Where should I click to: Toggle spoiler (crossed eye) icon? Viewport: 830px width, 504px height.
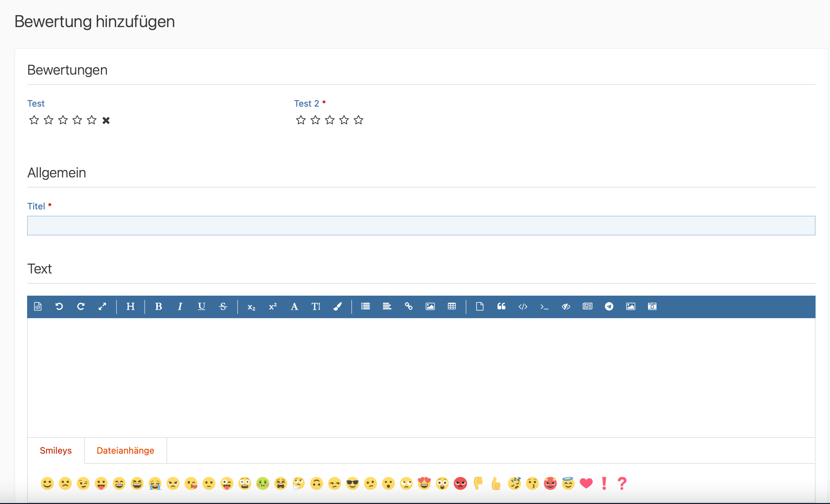566,307
